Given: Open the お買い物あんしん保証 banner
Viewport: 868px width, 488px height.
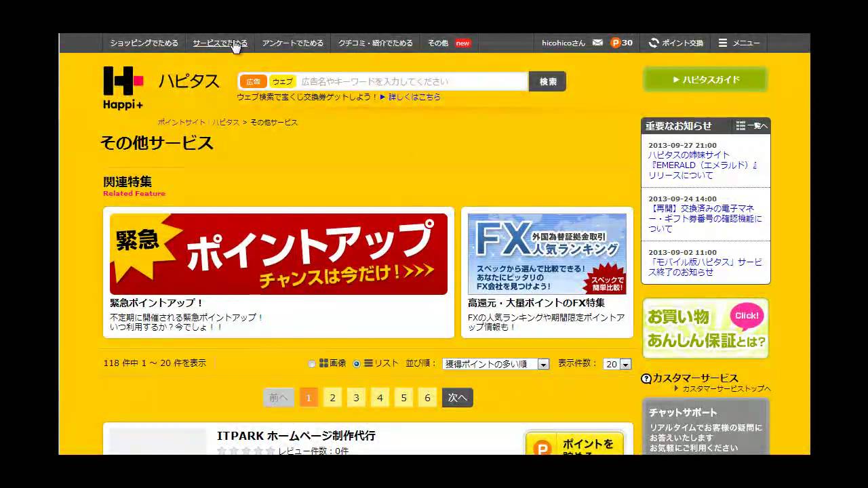Looking at the screenshot, I should 705,328.
